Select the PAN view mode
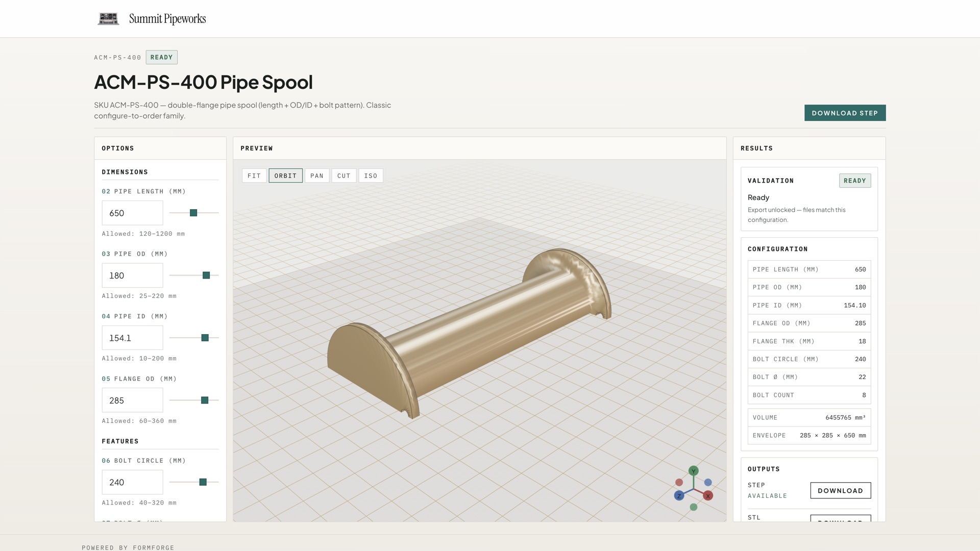 [x=317, y=176]
